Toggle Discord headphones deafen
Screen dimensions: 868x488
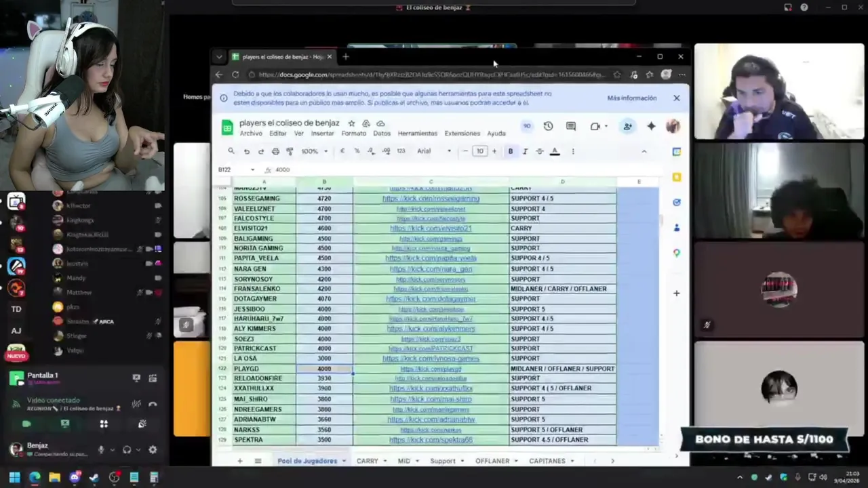[127, 449]
